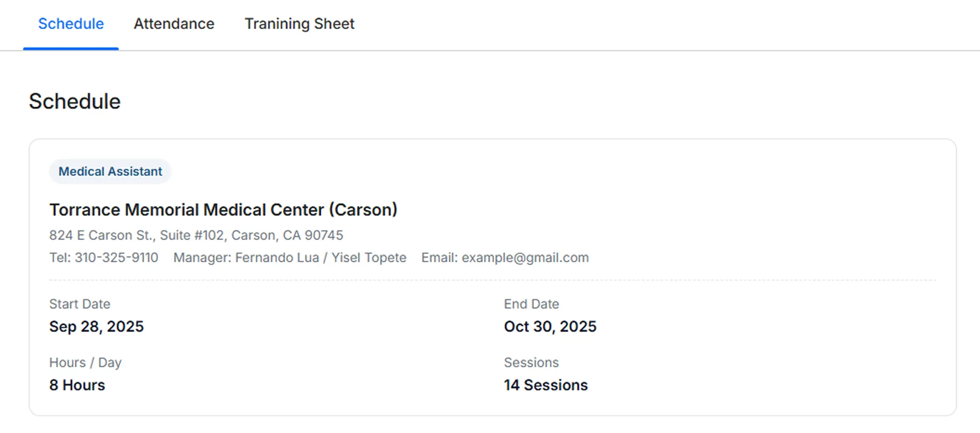Select the Oct 30, 2025 end date value

(x=550, y=326)
